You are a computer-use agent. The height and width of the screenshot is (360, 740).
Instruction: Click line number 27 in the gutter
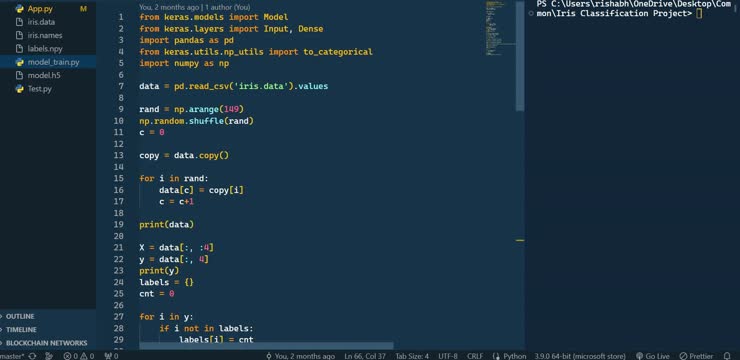point(119,317)
